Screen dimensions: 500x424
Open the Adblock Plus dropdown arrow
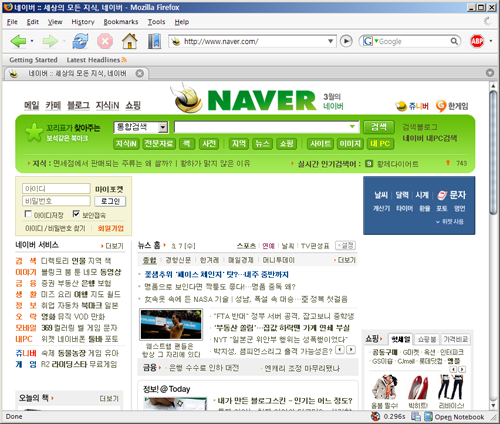[491, 41]
